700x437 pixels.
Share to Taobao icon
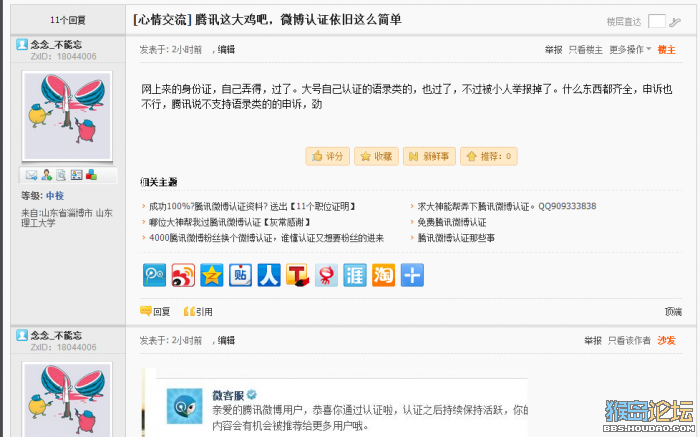click(383, 275)
